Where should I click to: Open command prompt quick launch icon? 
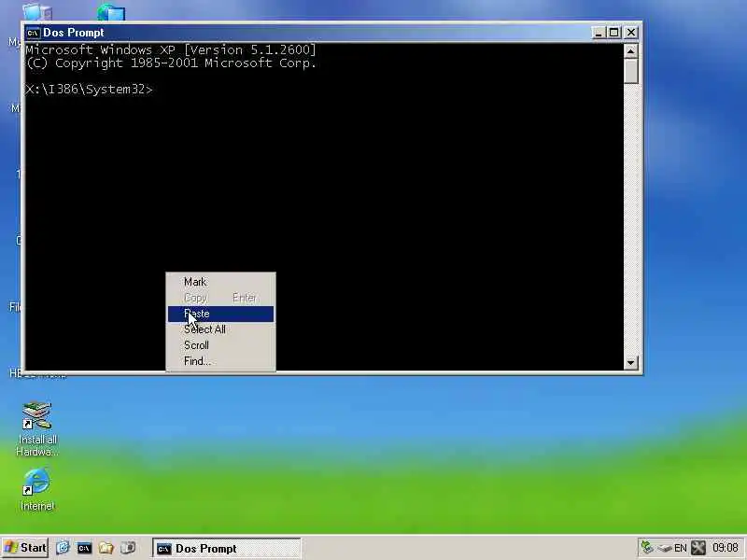[84, 548]
